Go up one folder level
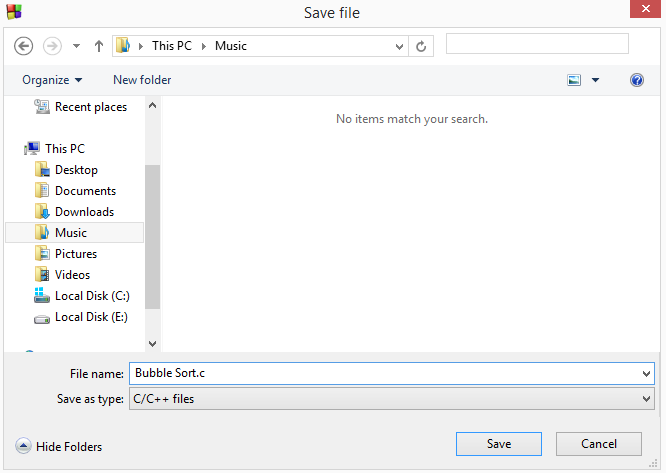The width and height of the screenshot is (666, 473). [x=99, y=46]
